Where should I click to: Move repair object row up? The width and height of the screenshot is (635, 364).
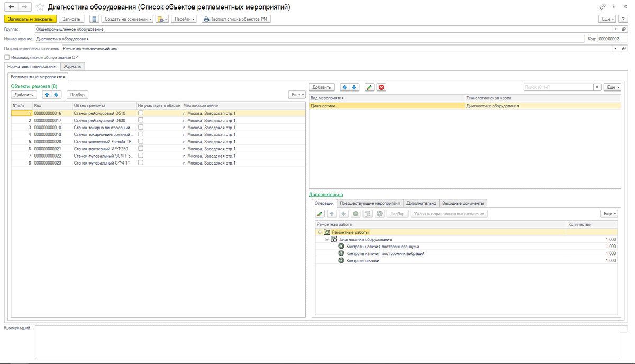click(x=47, y=95)
